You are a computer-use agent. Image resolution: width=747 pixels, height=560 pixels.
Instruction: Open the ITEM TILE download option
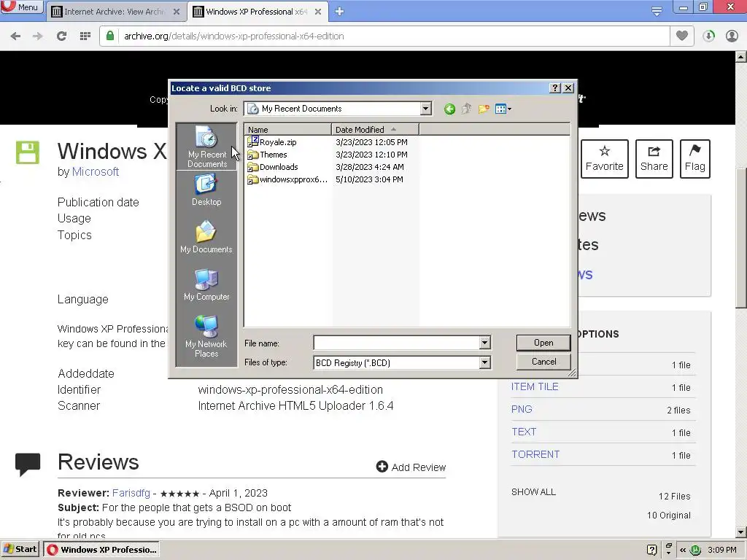pos(535,386)
